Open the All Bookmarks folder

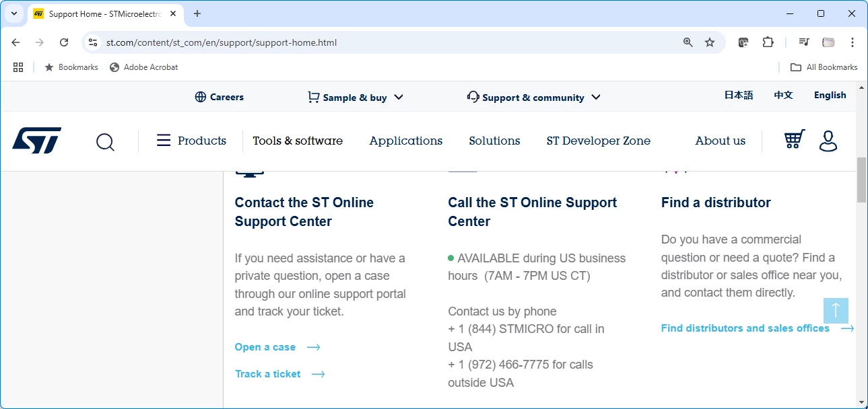[824, 67]
